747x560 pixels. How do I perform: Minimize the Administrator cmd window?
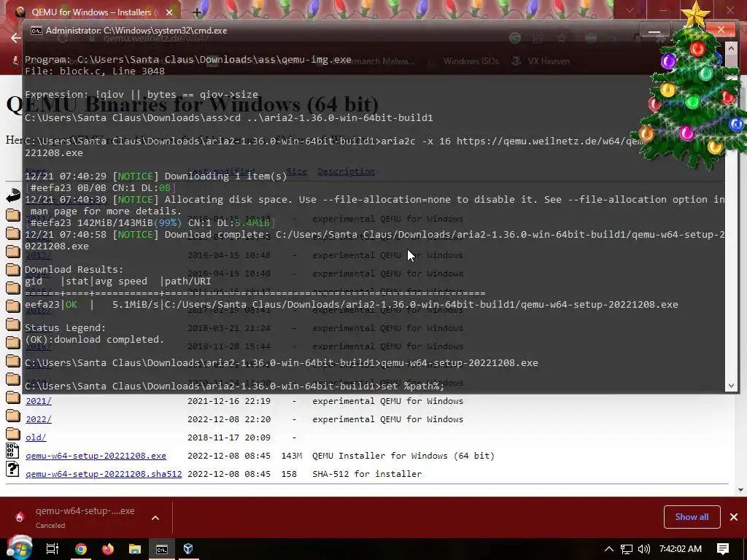pyautogui.click(x=654, y=31)
